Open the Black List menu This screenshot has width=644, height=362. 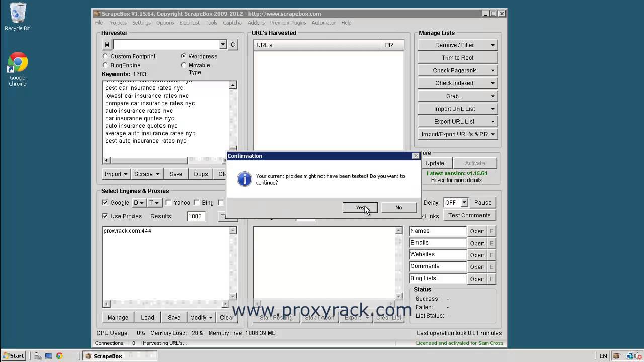coord(189,23)
